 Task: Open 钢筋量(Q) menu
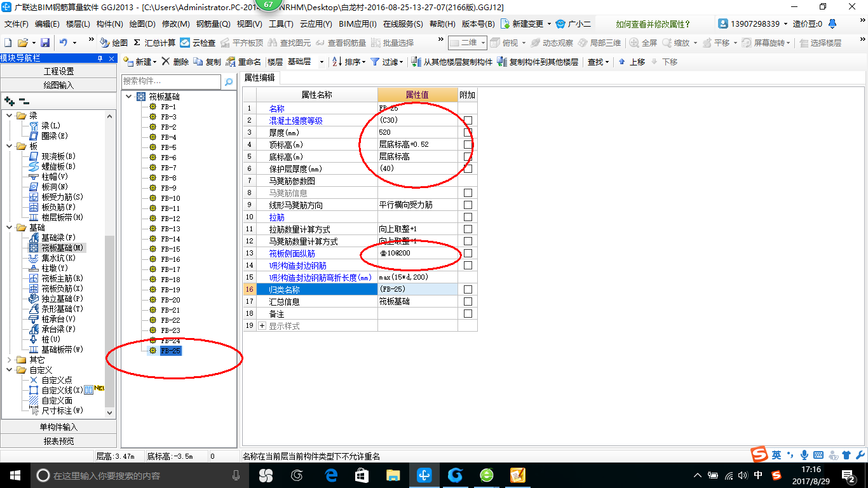coord(213,24)
